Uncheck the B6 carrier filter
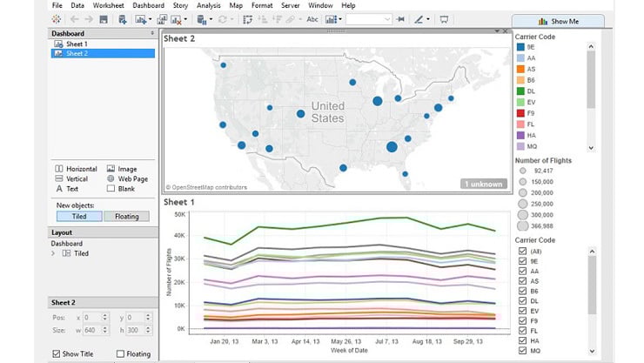644x363 pixels. click(x=522, y=291)
